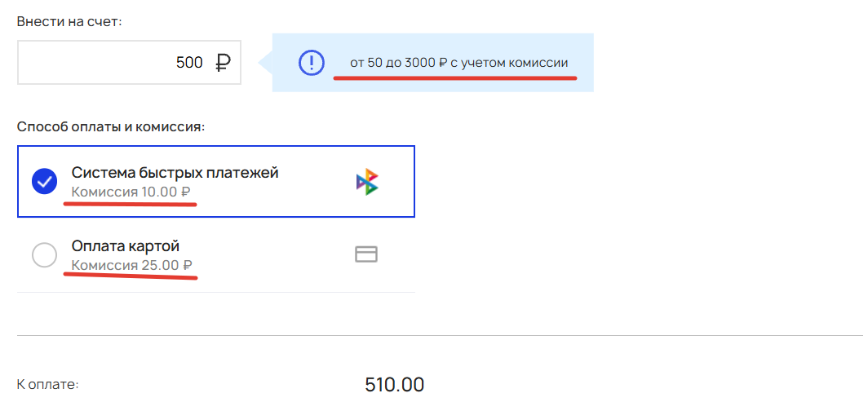Click the red underline beneath Комиссия 25.00
This screenshot has height=402, width=868.
click(131, 276)
